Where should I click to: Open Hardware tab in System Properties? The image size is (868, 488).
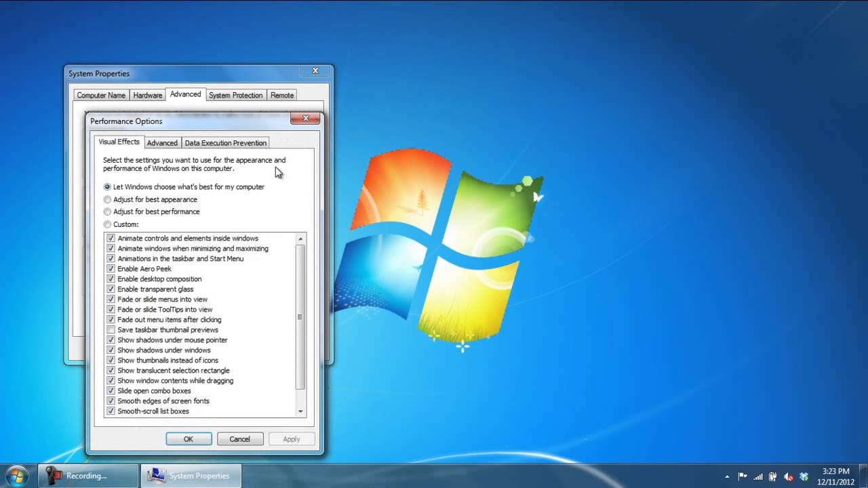[x=147, y=96]
